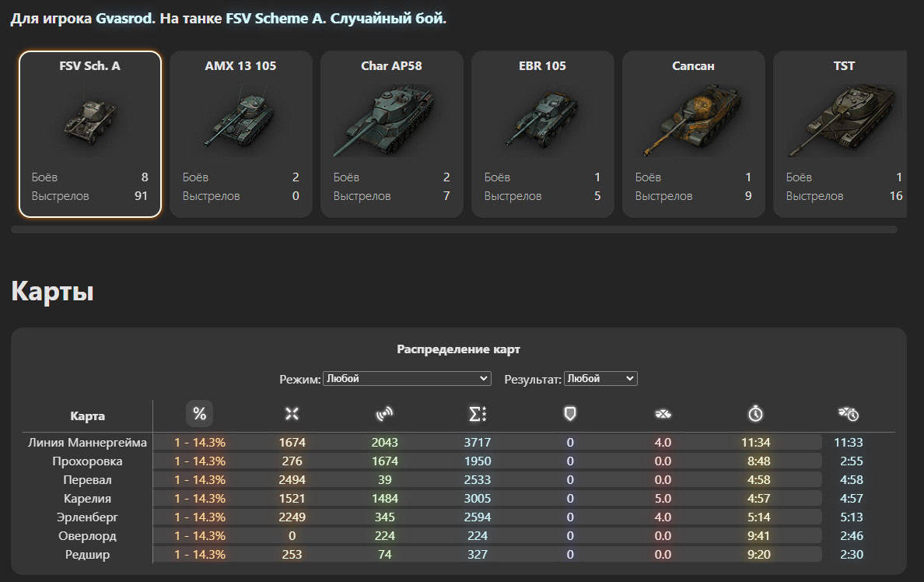Screen dimensions: 924x582
Task: Click the horizontal tank list scrollbar
Action: tap(453, 230)
